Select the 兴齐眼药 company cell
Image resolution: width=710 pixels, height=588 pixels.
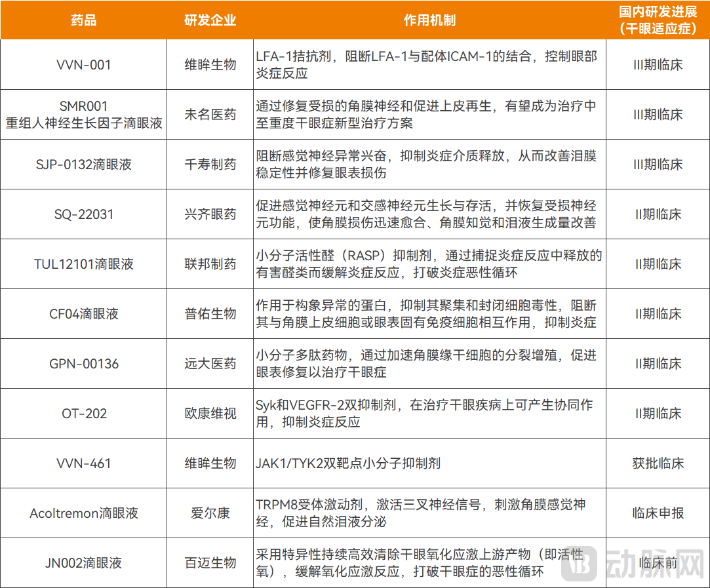pyautogui.click(x=210, y=214)
